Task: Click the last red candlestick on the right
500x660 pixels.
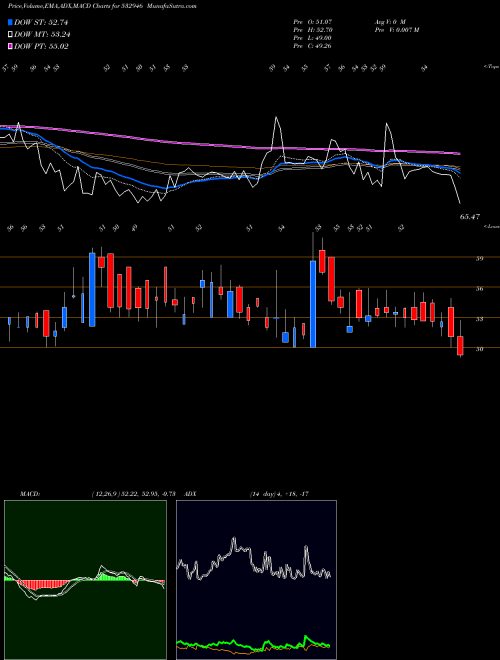Action: click(x=460, y=346)
